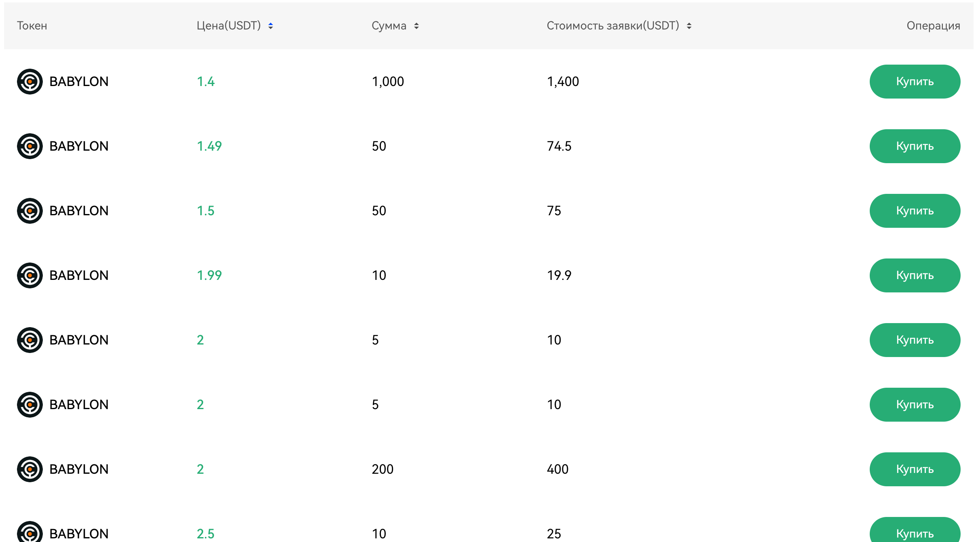
Task: Купить the 200 BABYLON order worth 400
Action: click(915, 469)
